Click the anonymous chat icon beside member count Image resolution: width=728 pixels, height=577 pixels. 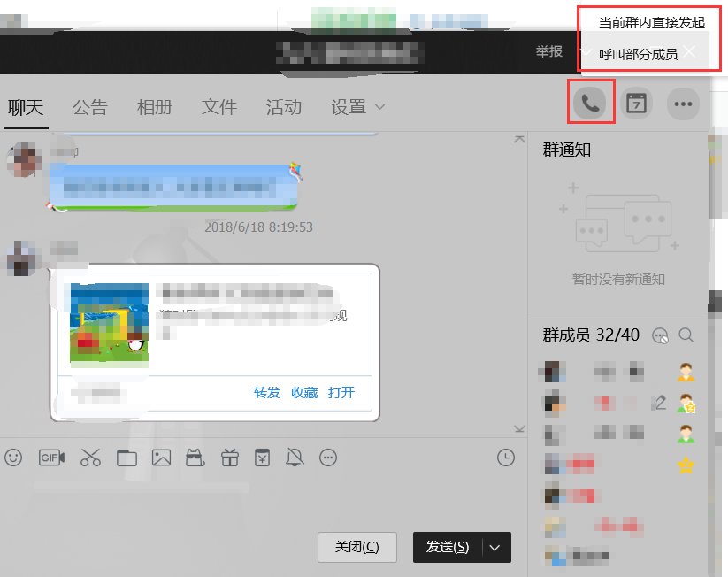click(x=660, y=335)
